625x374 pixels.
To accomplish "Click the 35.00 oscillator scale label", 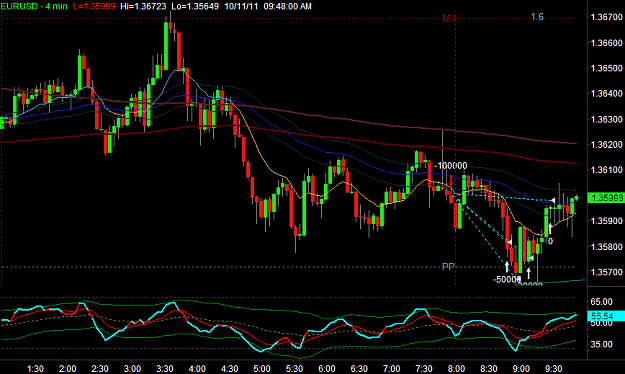I will [601, 344].
